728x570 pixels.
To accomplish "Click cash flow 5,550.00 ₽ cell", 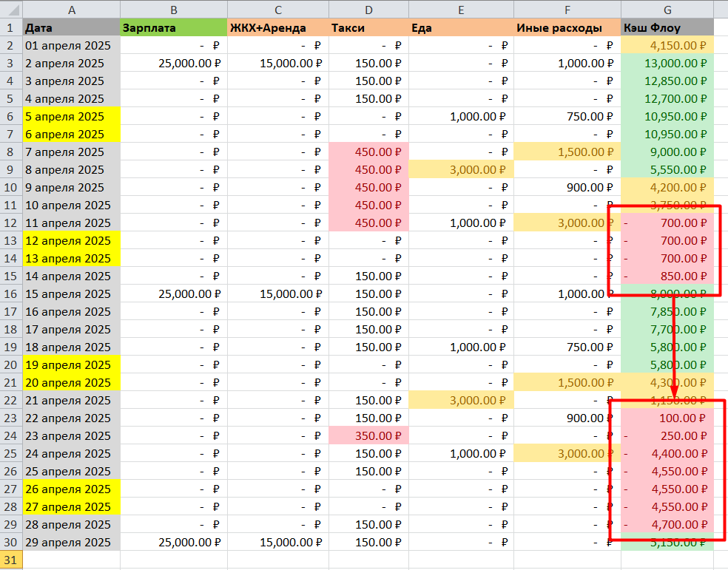I will [667, 170].
